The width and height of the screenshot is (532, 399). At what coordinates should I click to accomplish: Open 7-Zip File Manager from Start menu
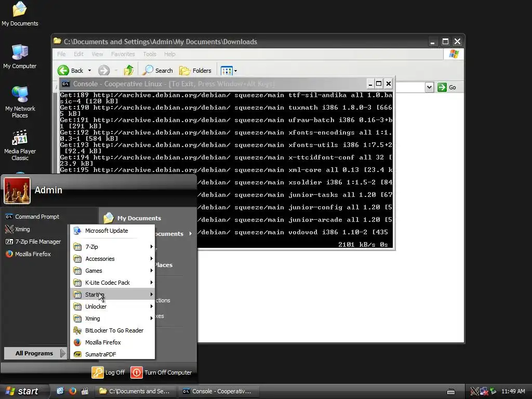click(33, 242)
